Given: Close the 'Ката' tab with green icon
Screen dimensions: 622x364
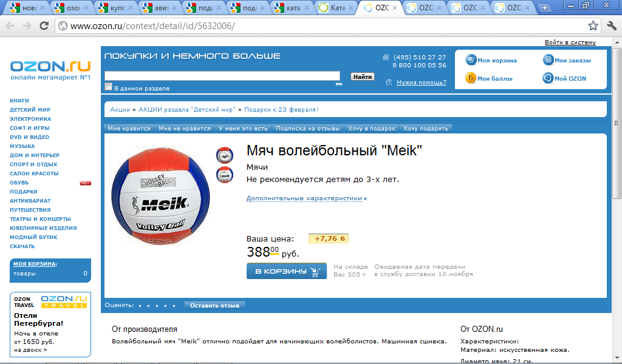Looking at the screenshot, I should pos(350,8).
